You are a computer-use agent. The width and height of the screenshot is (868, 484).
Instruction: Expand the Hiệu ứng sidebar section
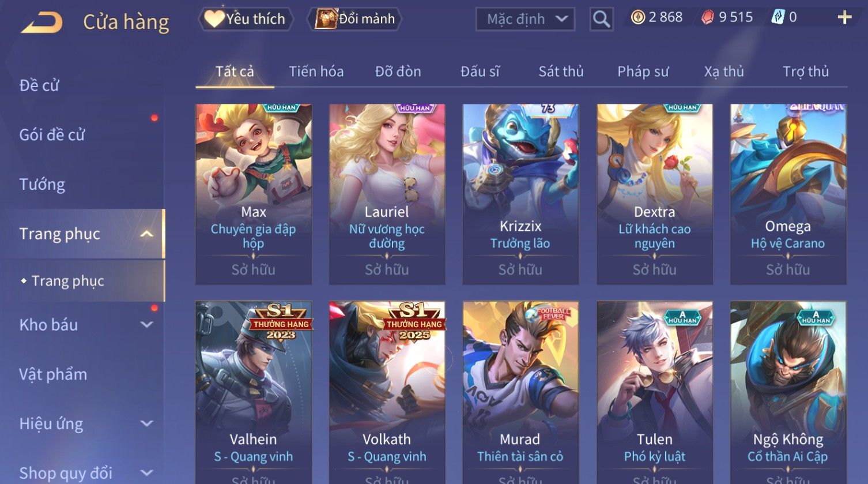[147, 424]
